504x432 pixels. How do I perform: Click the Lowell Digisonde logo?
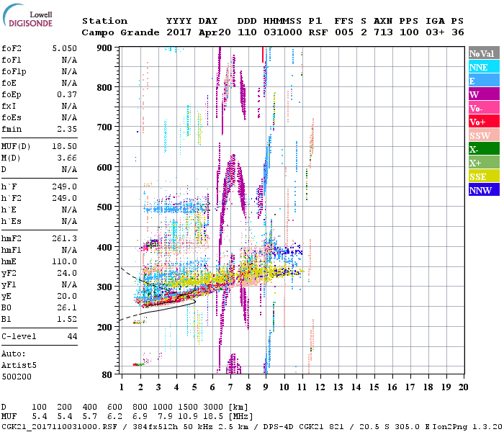(27, 15)
